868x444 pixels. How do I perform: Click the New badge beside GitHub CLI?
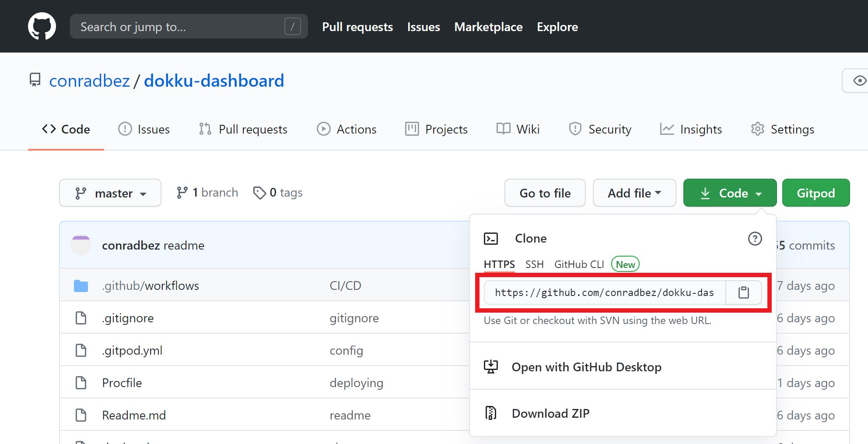click(x=625, y=264)
